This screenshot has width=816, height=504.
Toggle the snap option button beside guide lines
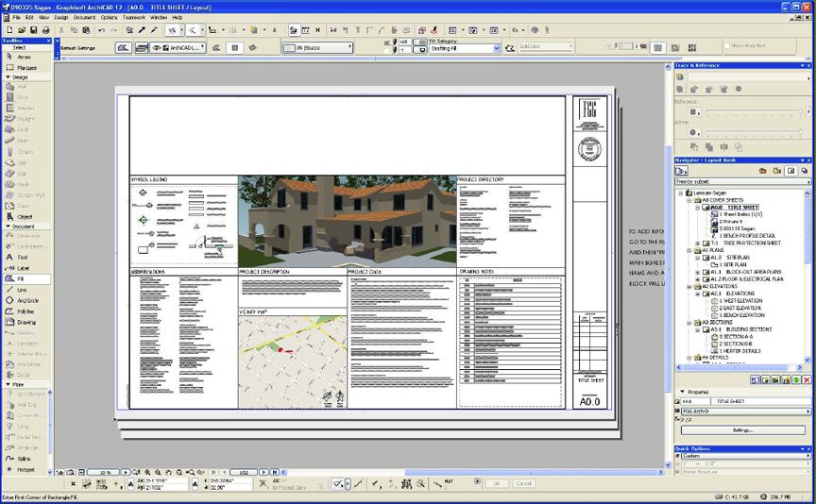(x=192, y=30)
